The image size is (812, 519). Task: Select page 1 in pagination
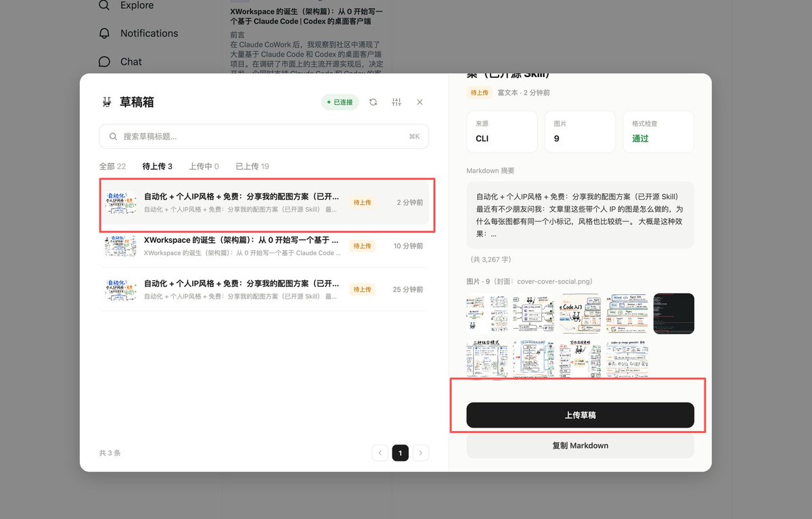pos(401,453)
